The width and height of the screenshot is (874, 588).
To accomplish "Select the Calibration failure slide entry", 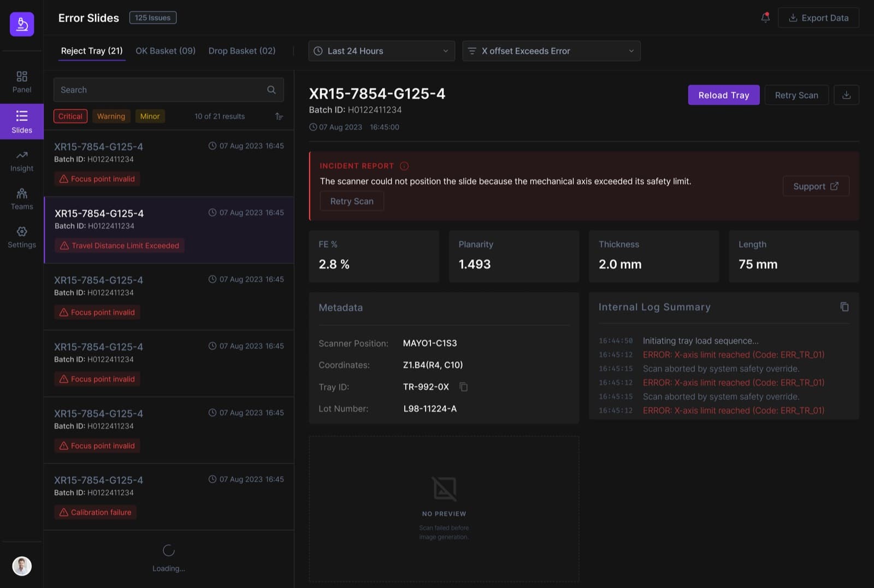I will [x=169, y=496].
